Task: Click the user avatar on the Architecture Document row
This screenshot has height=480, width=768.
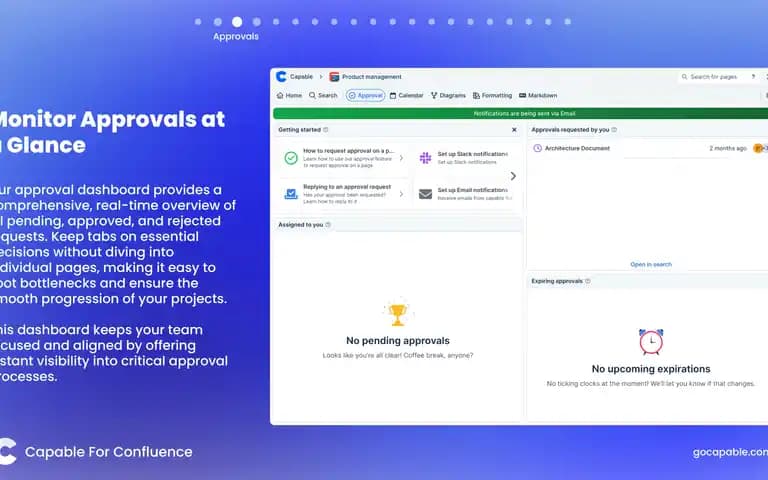Action: (759, 148)
